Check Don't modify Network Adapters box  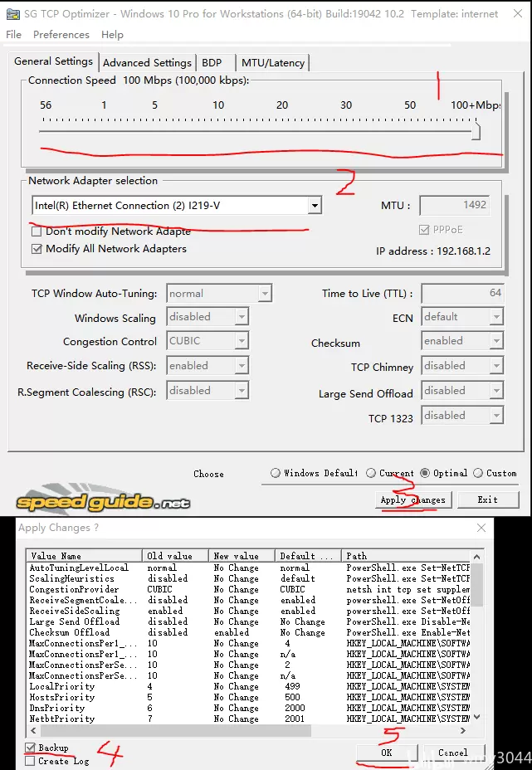click(x=37, y=231)
